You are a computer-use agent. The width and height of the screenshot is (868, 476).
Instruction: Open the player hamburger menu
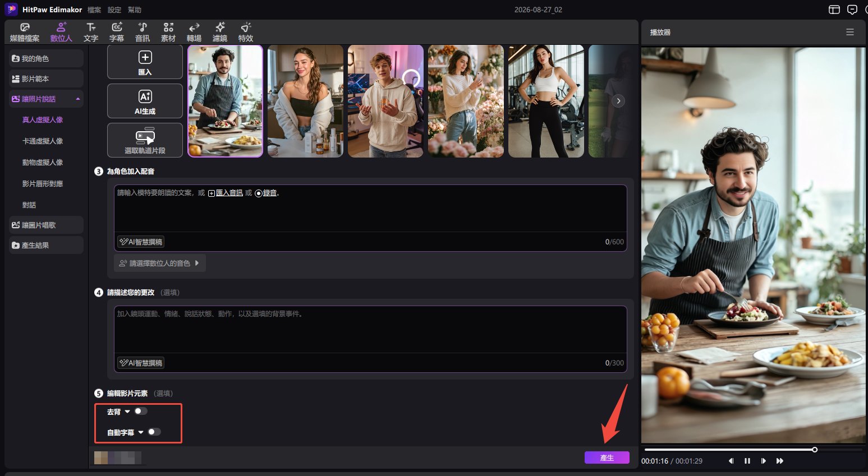point(850,33)
